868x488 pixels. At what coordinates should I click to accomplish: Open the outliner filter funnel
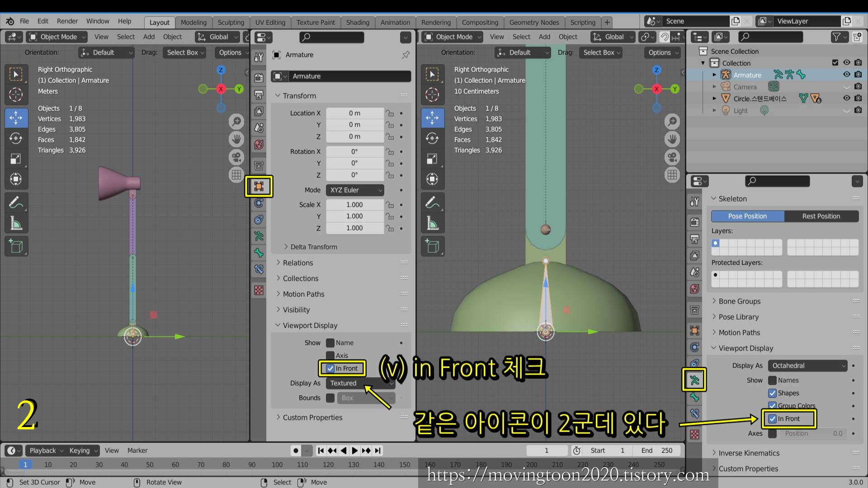(839, 37)
